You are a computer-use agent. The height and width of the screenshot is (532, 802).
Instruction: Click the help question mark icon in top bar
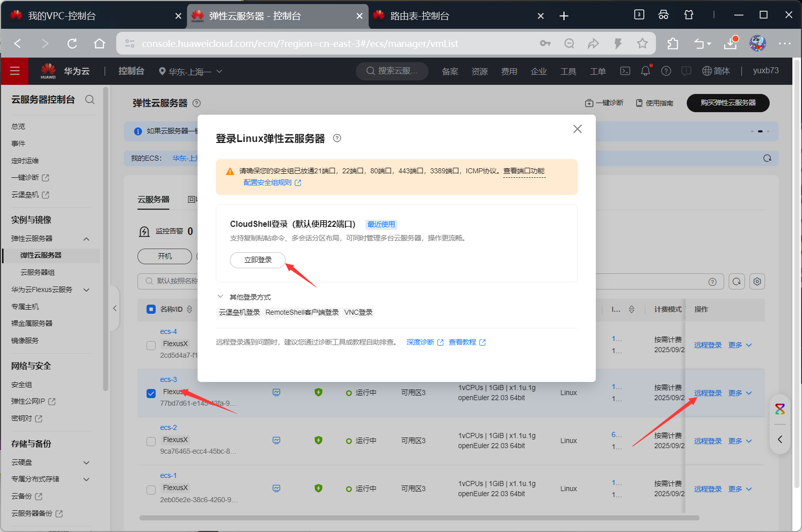[666, 71]
